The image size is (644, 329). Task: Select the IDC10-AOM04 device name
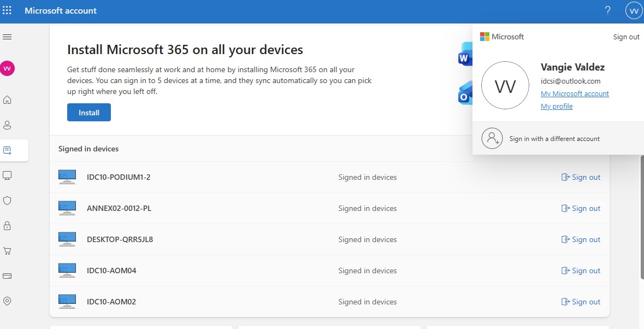point(111,271)
